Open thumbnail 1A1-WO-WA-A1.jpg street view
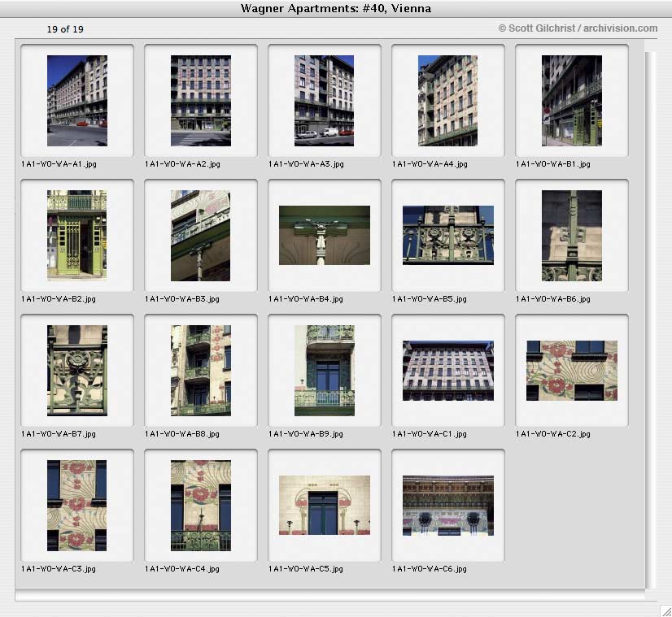Image resolution: width=672 pixels, height=617 pixels. click(77, 101)
